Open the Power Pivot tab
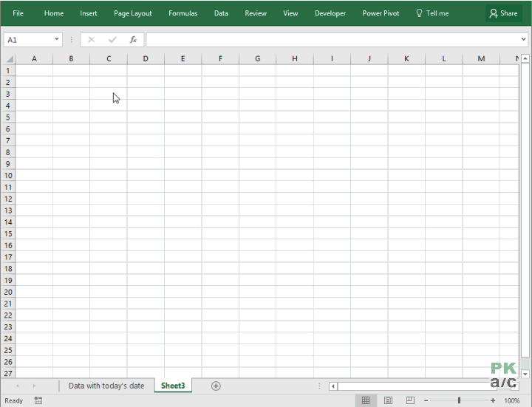 tap(381, 13)
